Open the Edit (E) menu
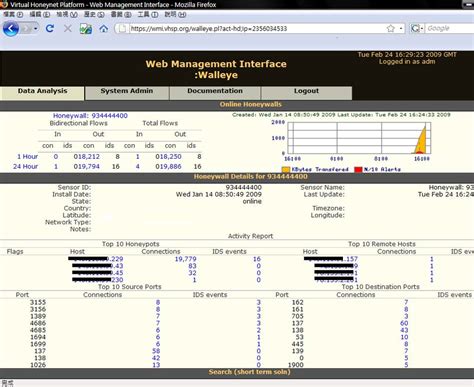The height and width of the screenshot is (387, 474). [x=40, y=15]
